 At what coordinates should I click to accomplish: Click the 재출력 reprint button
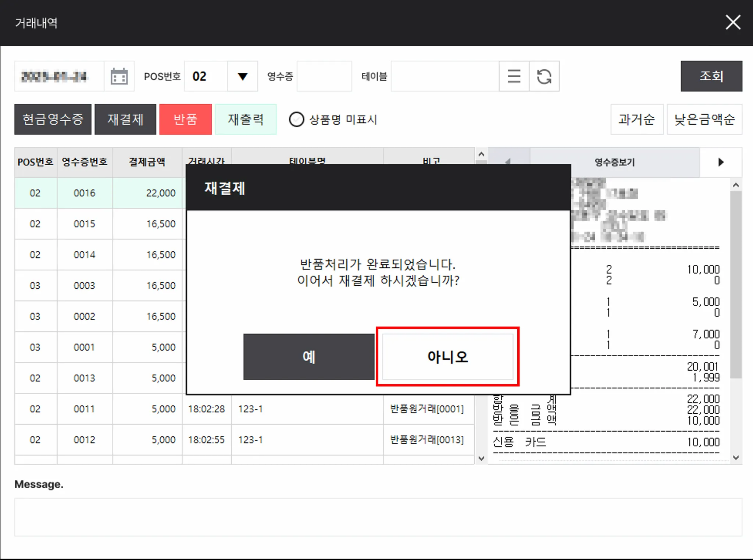point(246,120)
